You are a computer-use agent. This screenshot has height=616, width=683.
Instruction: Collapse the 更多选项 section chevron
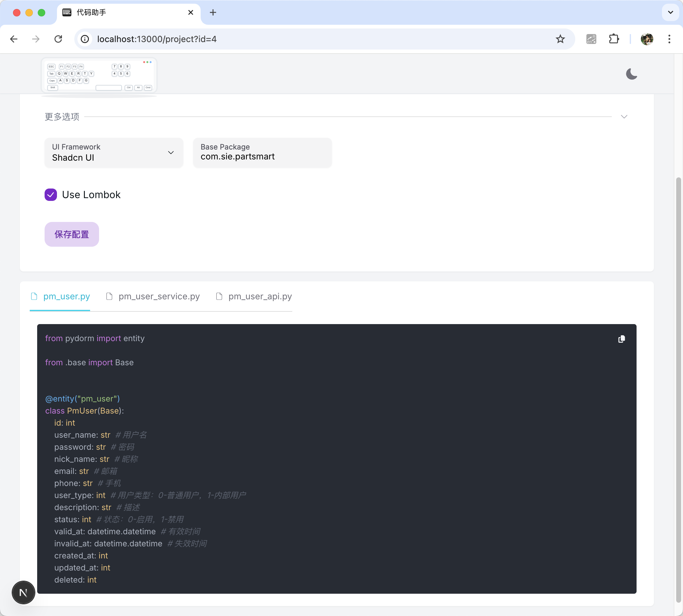click(624, 117)
